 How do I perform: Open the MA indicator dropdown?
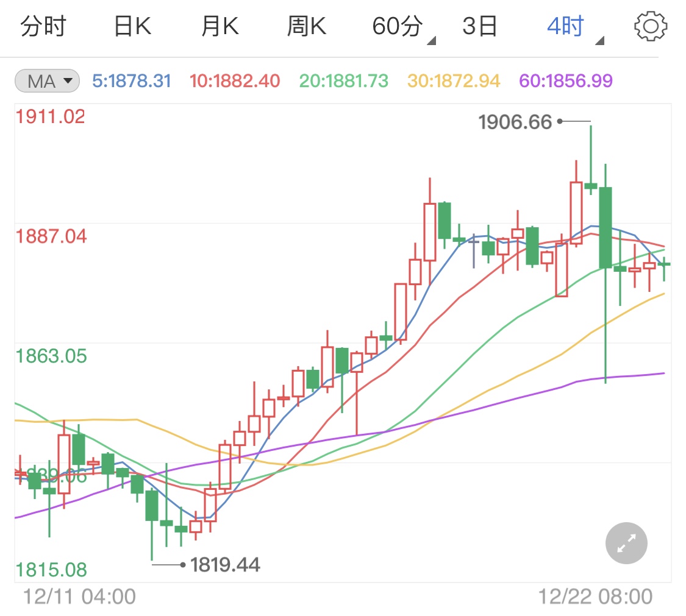(47, 81)
